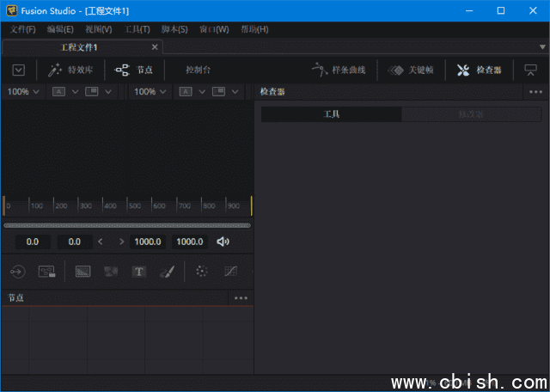Open the 特效库 effects library panel
The width and height of the screenshot is (550, 392).
pos(70,70)
